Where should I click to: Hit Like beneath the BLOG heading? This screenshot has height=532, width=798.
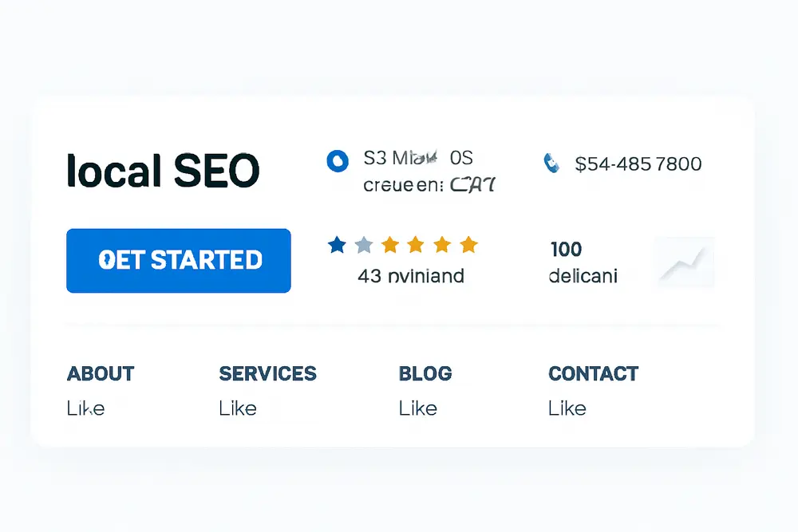coord(417,408)
